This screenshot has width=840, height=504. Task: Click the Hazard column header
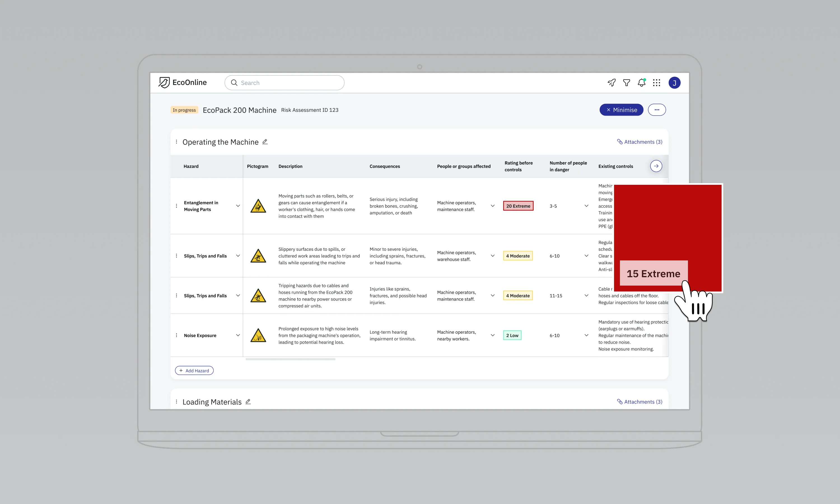point(191,166)
